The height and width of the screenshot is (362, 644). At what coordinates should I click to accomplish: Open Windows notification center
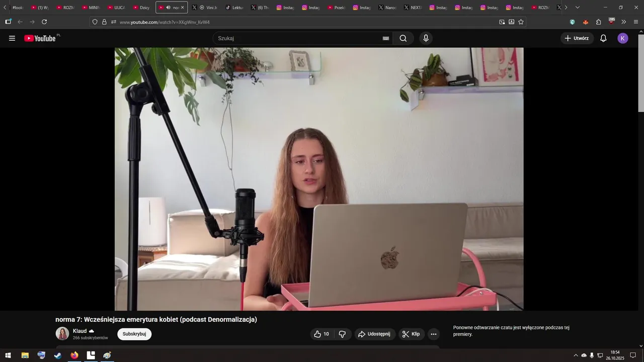pyautogui.click(x=633, y=355)
